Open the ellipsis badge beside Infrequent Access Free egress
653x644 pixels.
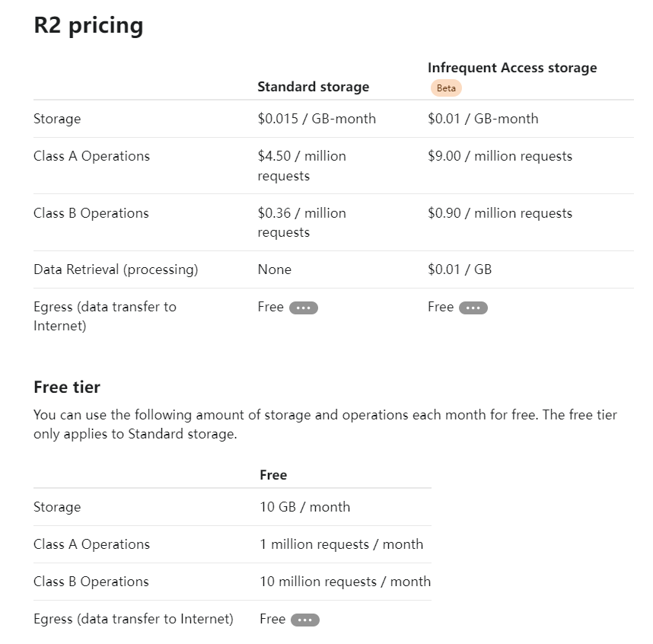473,308
